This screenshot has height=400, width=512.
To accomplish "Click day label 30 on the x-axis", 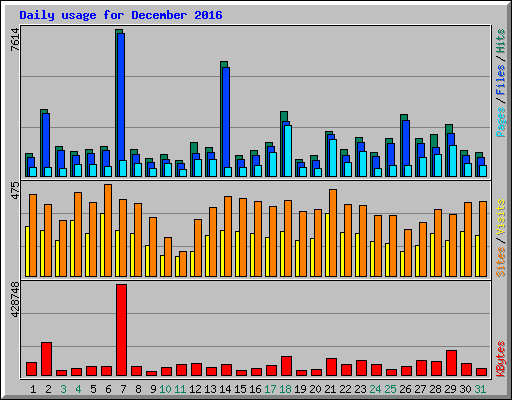I will coord(465,389).
